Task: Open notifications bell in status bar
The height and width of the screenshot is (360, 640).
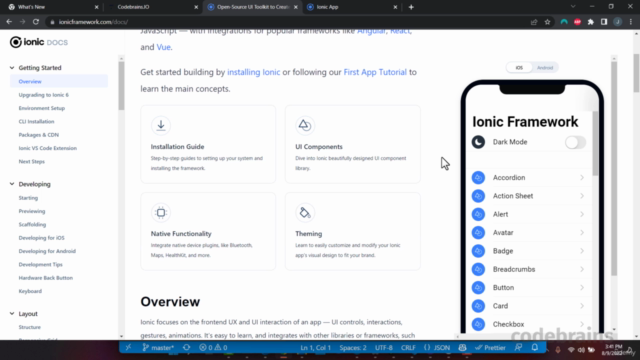Action: [535, 348]
